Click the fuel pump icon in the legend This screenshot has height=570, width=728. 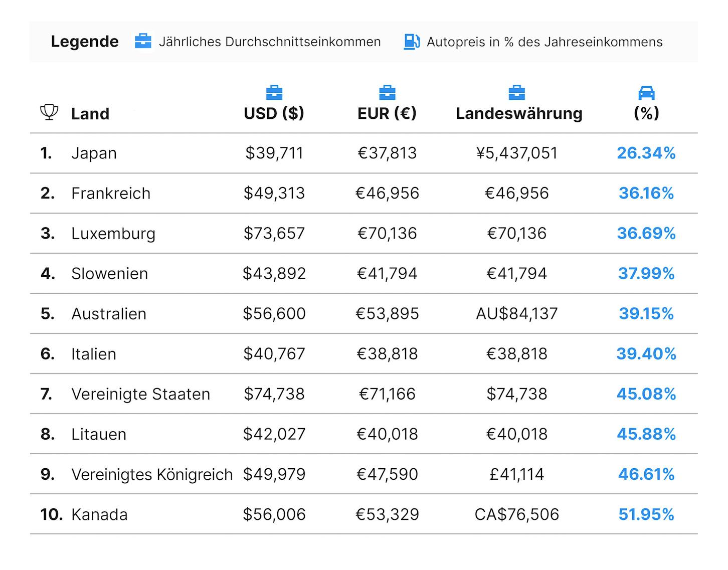coord(412,42)
